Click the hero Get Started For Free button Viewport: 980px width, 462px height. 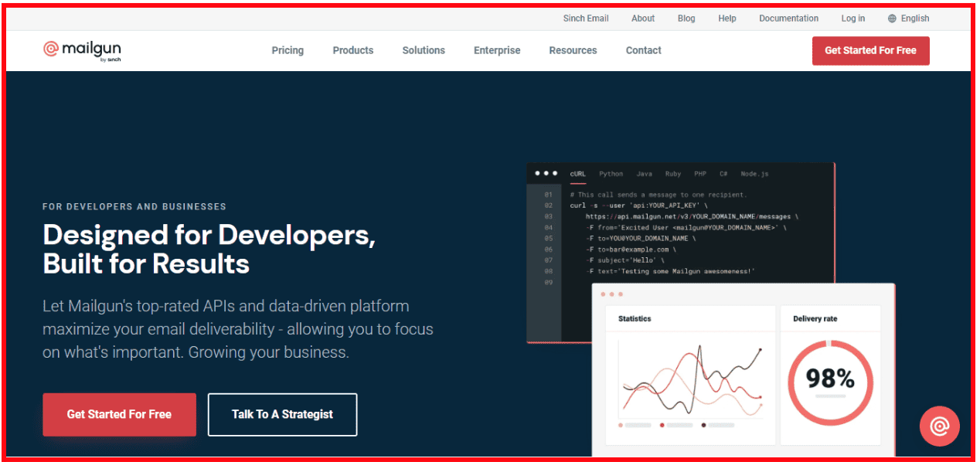point(119,414)
